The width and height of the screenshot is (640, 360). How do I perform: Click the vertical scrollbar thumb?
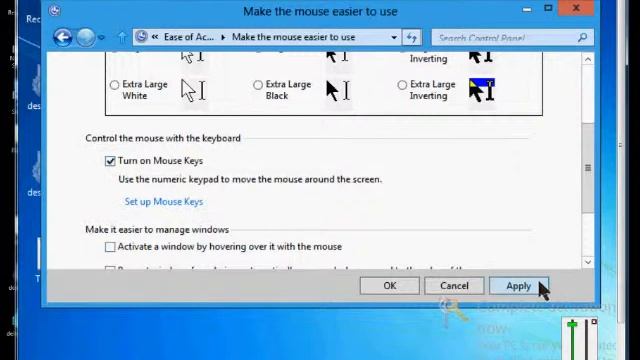[x=588, y=167]
